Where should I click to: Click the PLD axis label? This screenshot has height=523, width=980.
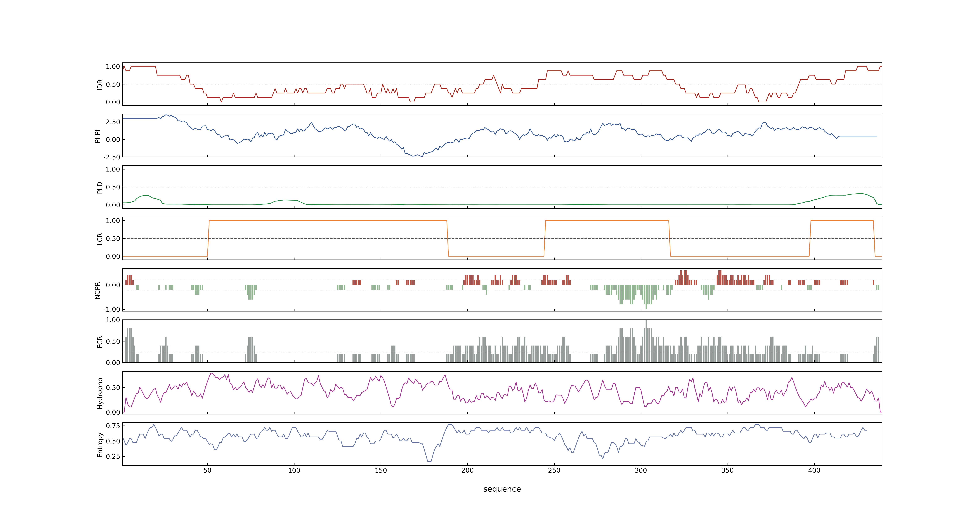coord(100,187)
